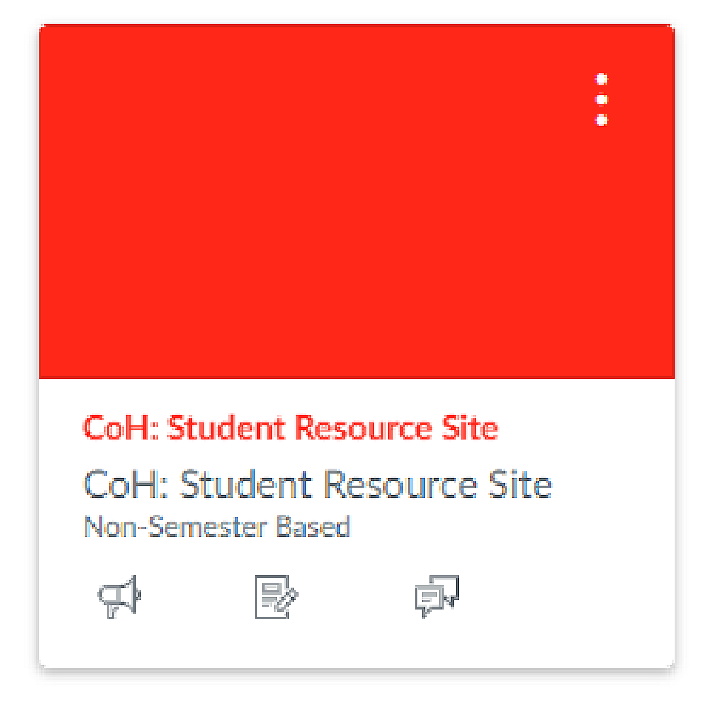The image size is (728, 709).
Task: Click the Non-Semester Based term label
Action: tap(217, 526)
